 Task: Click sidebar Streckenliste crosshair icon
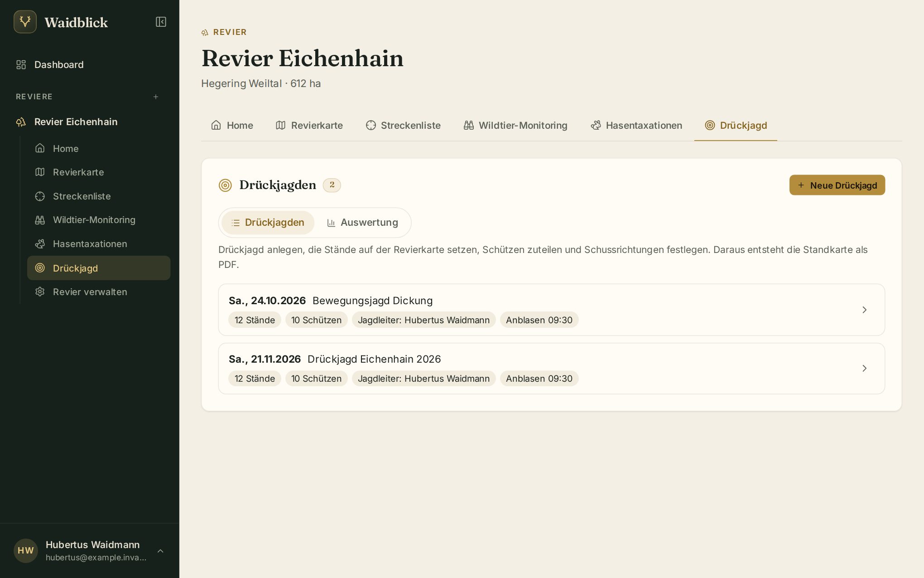pyautogui.click(x=40, y=196)
